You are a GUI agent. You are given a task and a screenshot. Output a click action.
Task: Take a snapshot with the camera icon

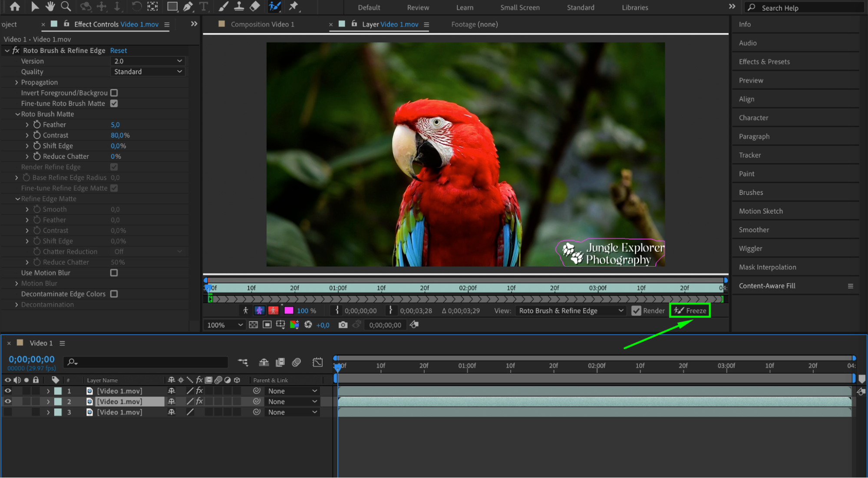[343, 325]
